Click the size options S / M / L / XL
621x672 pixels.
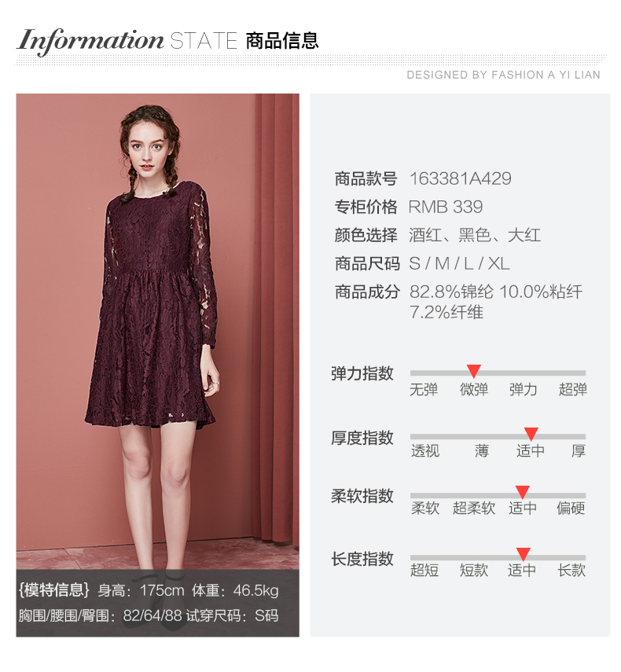459,263
